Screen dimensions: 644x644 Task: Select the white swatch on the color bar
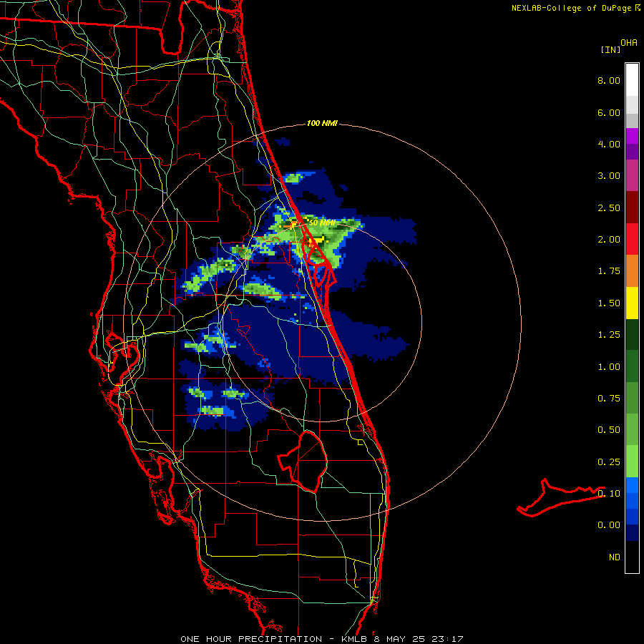pos(632,80)
